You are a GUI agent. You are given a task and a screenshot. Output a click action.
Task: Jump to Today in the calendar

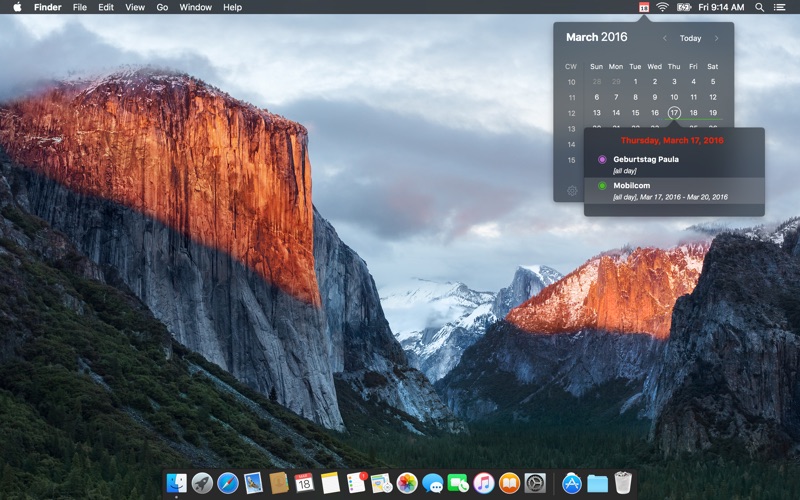point(691,38)
